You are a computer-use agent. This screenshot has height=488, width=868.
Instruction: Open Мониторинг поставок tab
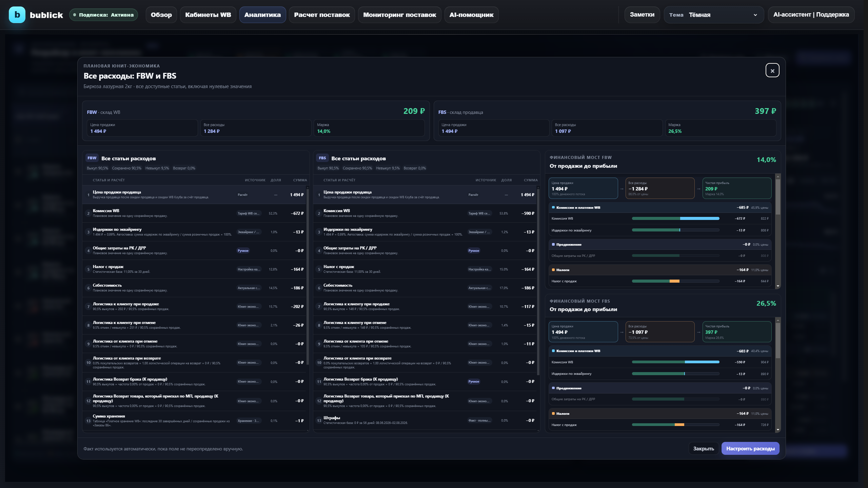tap(400, 15)
